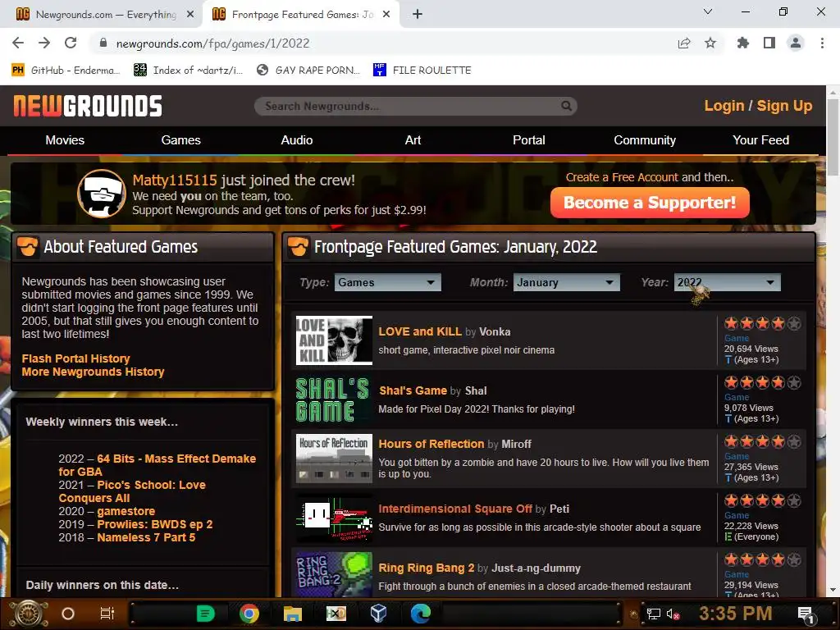Click the browser back arrow
The image size is (840, 630).
coord(18,43)
